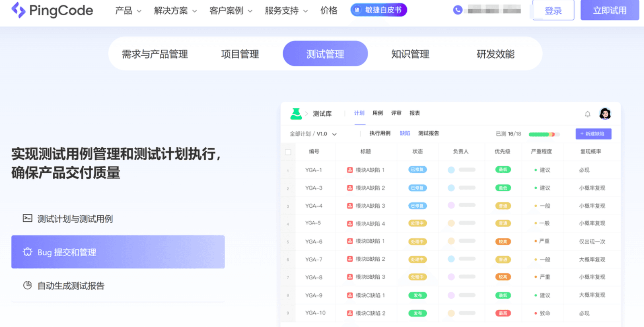644x327 pixels.
Task: Open the notification bell in test library
Action: coord(588,114)
